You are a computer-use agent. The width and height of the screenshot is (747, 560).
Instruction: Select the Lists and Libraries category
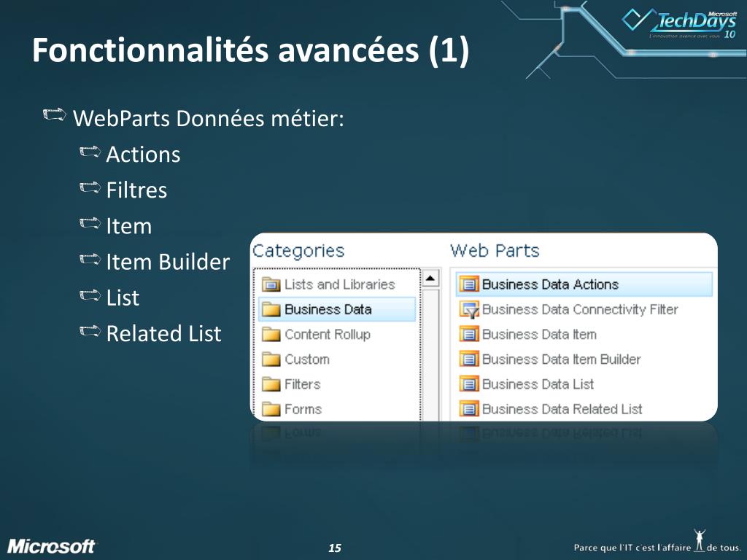coord(337,284)
